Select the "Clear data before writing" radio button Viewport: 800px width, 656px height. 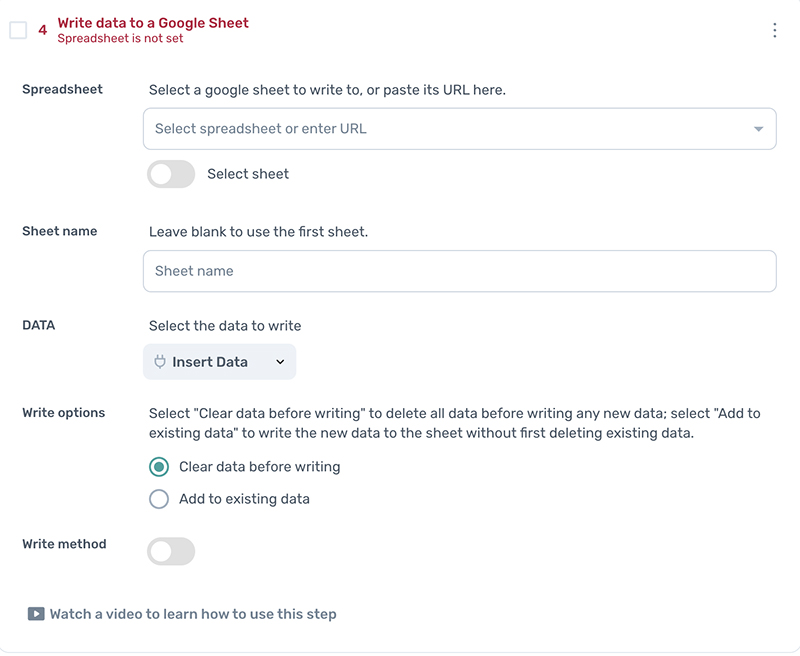click(159, 467)
